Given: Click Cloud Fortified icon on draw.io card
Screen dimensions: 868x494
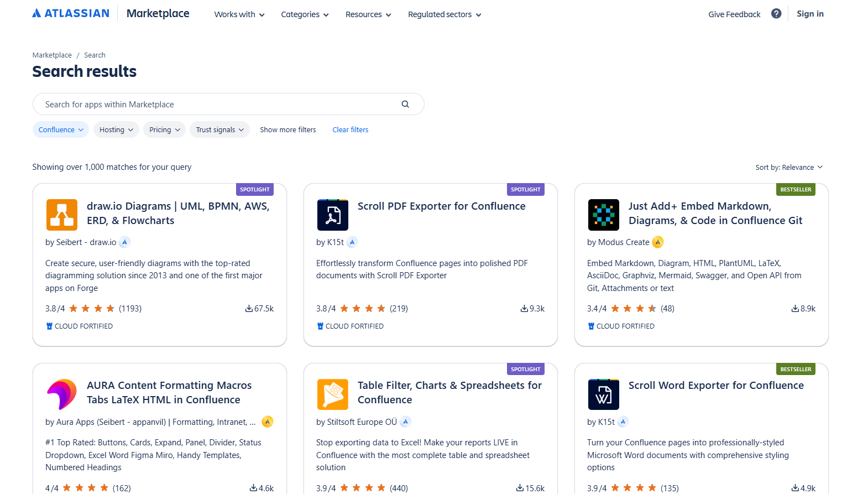Looking at the screenshot, I should pyautogui.click(x=49, y=326).
